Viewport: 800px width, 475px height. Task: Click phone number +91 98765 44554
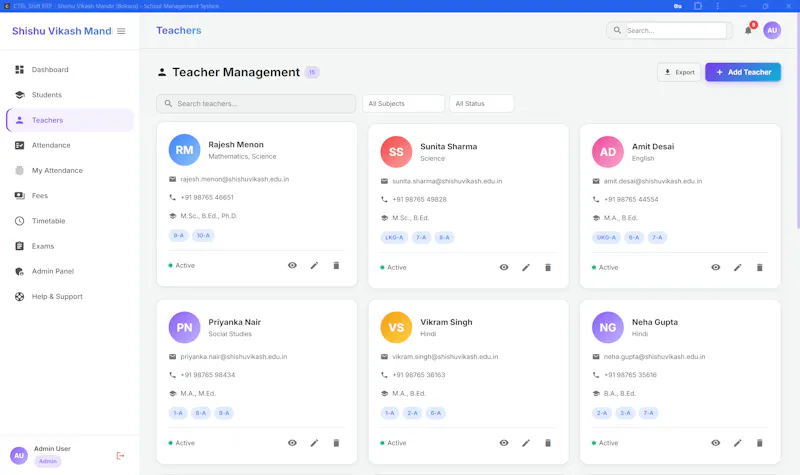click(631, 199)
